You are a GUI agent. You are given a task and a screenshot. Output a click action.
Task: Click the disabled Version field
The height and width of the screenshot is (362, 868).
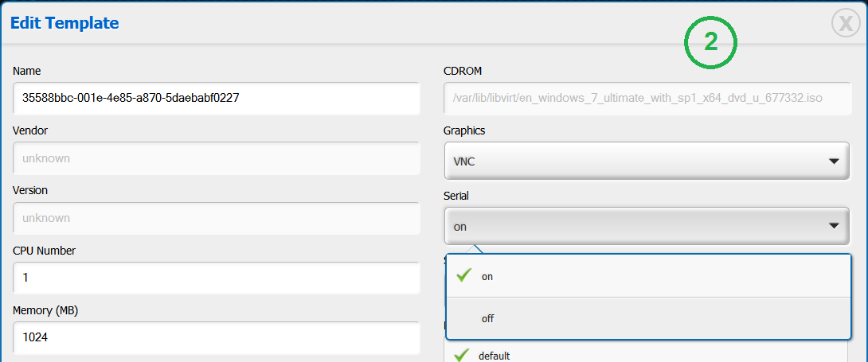[x=216, y=218]
